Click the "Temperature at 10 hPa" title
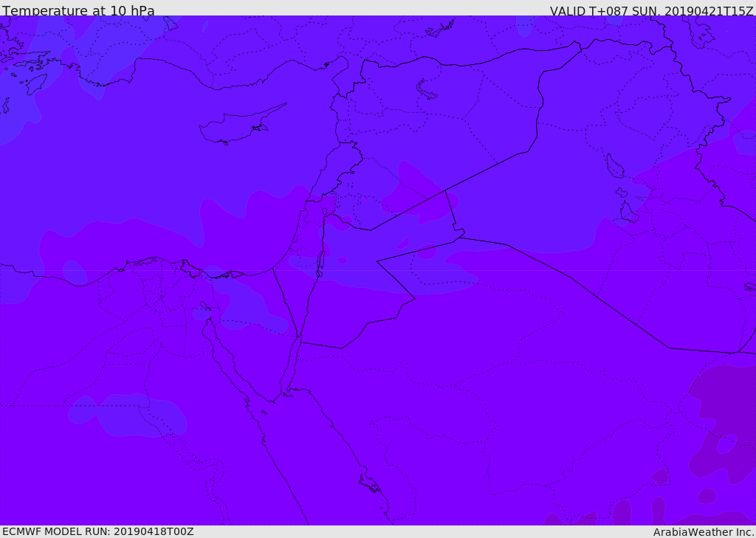756x538 pixels. tap(78, 10)
